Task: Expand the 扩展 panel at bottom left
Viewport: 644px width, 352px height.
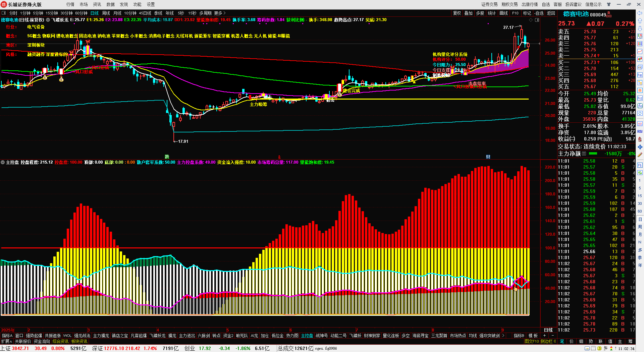Action: pos(7,341)
